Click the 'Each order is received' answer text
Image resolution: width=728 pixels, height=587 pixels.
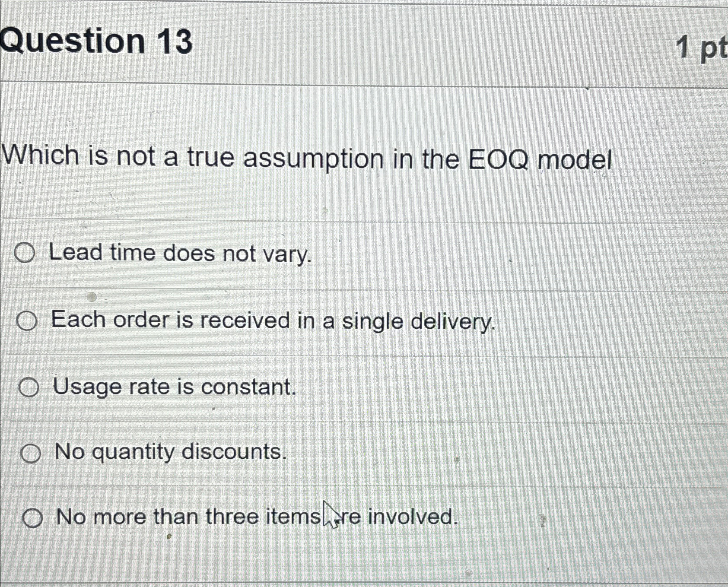pos(272,320)
